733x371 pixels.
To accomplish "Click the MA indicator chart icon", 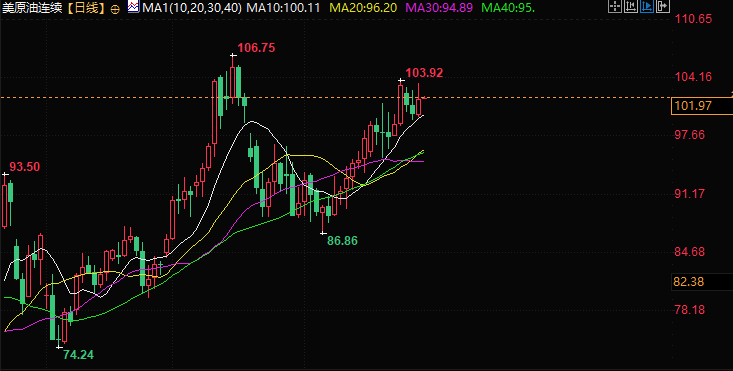I will coord(133,7).
